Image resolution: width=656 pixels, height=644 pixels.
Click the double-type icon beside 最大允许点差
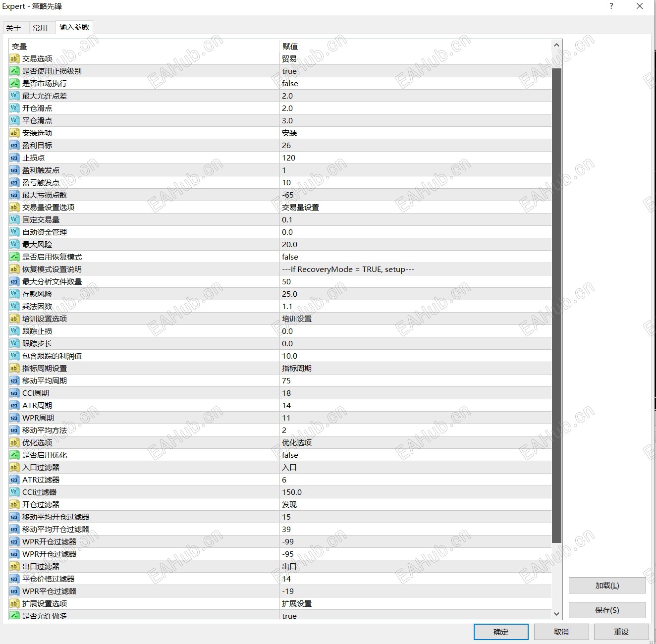point(14,96)
